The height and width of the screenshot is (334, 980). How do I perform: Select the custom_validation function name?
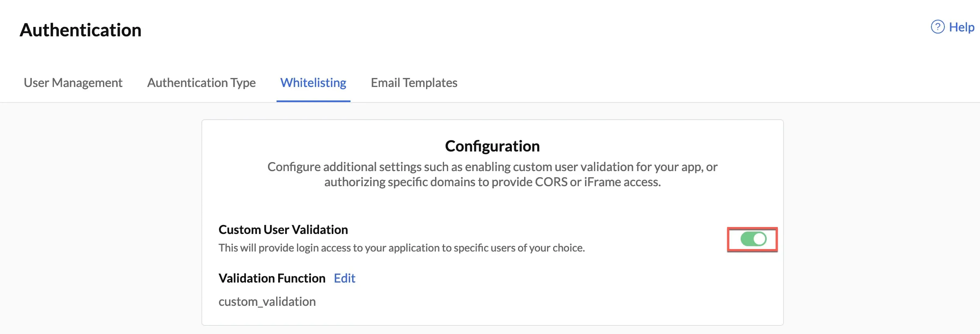(x=267, y=301)
